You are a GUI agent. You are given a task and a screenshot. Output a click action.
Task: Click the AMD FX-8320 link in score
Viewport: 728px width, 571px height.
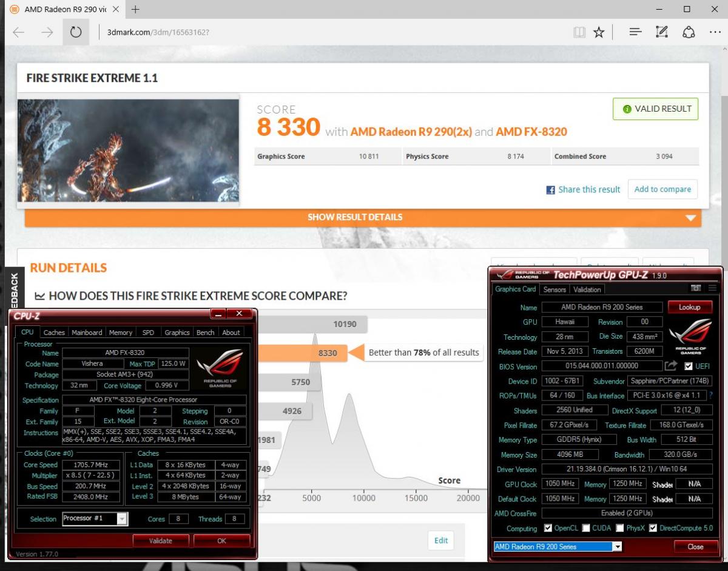(x=531, y=132)
